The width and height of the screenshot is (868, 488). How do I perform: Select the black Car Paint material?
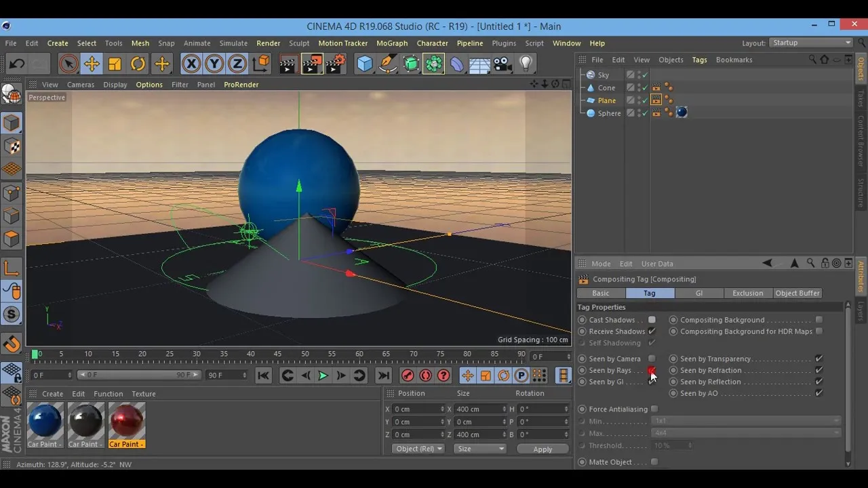click(x=86, y=425)
